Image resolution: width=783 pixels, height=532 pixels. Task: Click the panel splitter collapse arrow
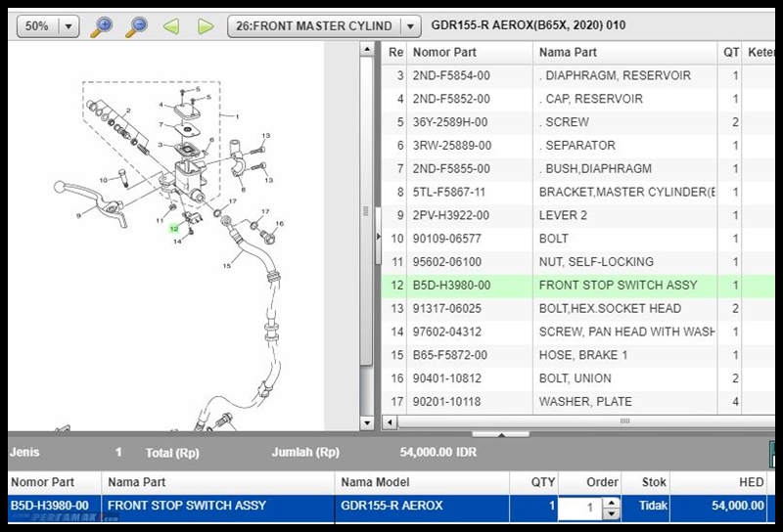[x=378, y=236]
